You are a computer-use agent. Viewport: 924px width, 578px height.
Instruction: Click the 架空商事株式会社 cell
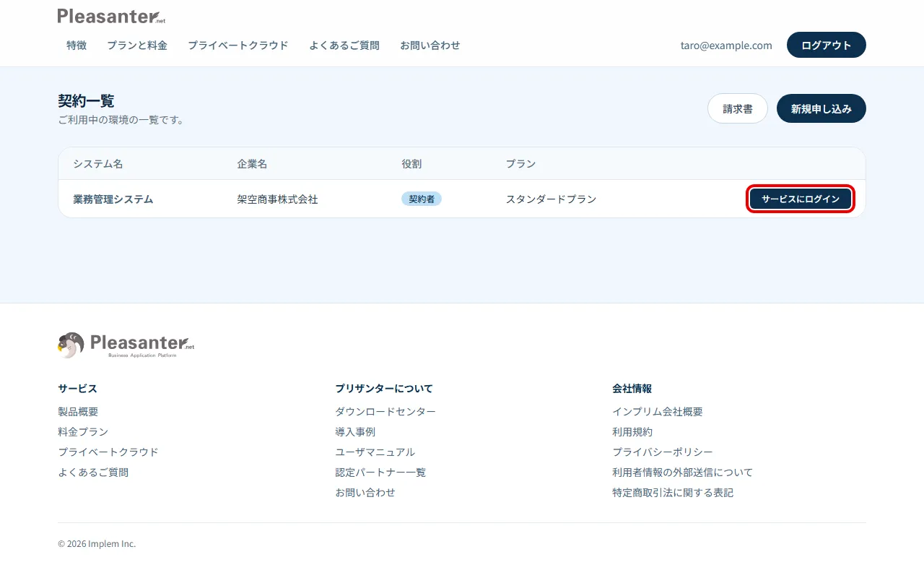pyautogui.click(x=278, y=199)
